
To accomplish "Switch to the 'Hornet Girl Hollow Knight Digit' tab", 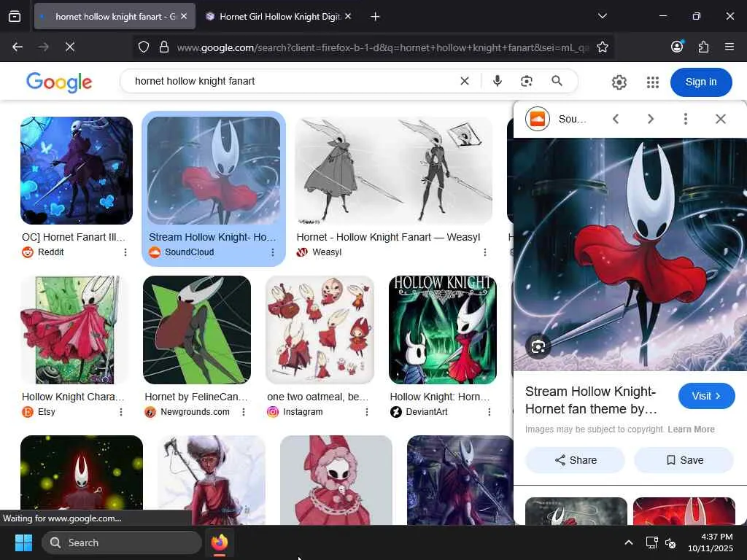I will pos(280,17).
